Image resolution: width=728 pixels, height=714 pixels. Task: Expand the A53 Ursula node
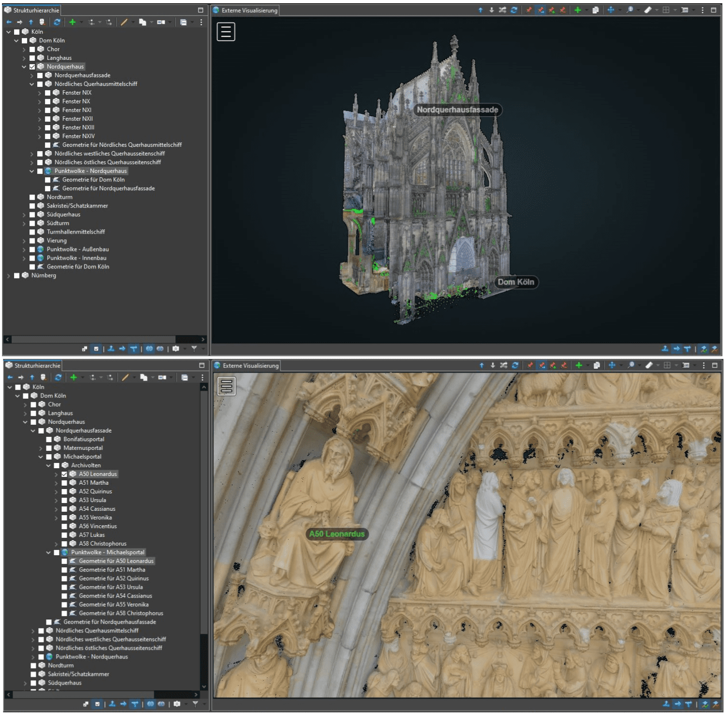pos(56,500)
